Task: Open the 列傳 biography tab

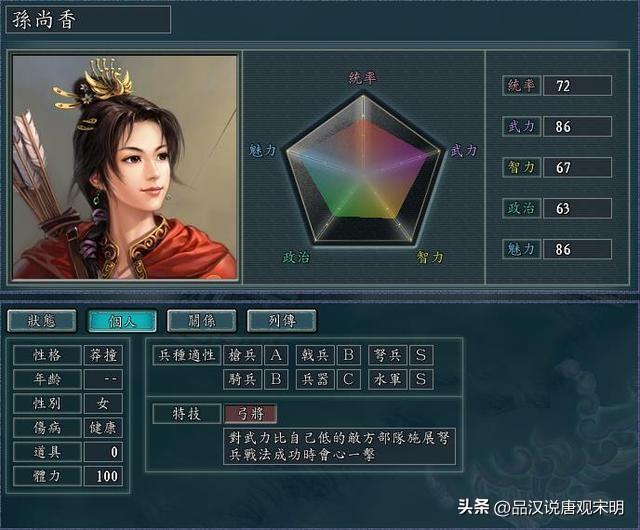Action: tap(282, 321)
